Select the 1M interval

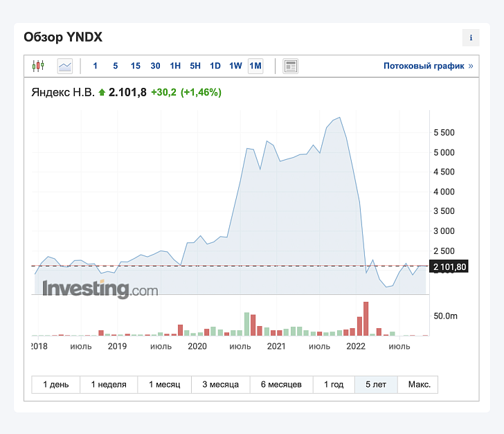255,66
